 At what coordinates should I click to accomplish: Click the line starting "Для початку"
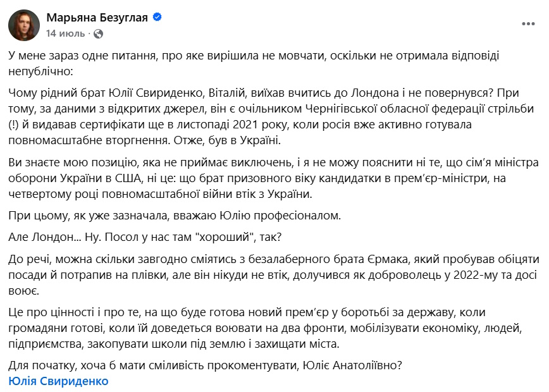point(206,365)
